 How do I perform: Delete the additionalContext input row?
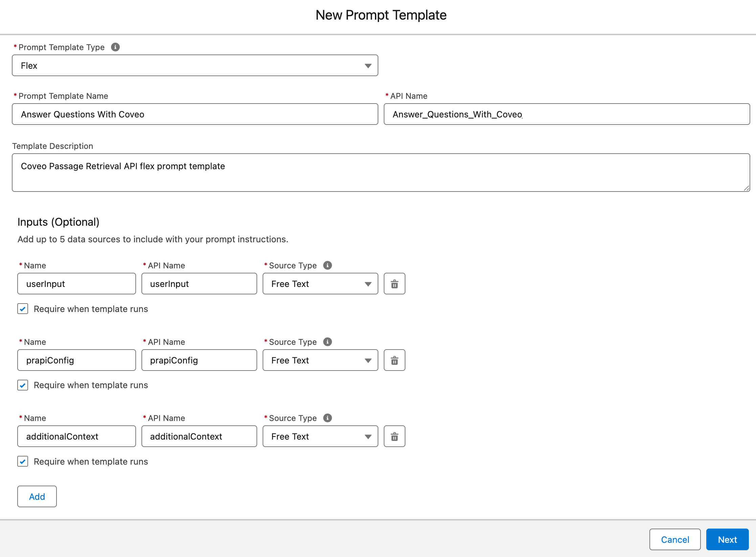[394, 437]
